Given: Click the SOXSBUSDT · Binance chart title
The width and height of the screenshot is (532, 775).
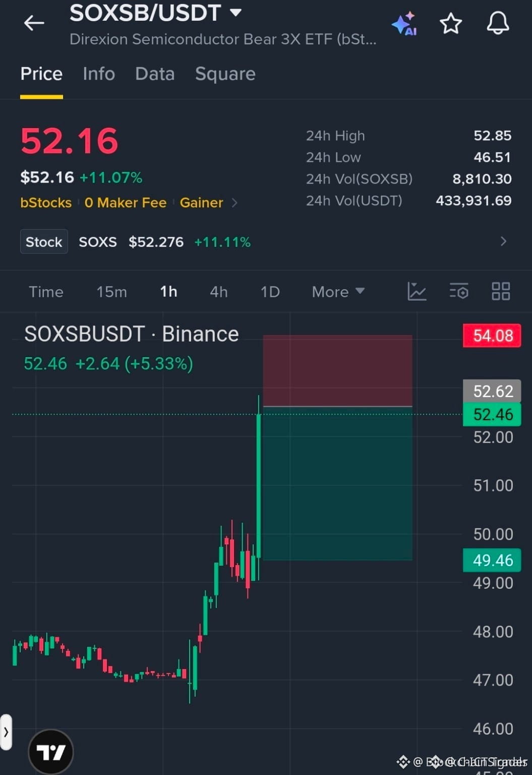Looking at the screenshot, I should coord(132,334).
